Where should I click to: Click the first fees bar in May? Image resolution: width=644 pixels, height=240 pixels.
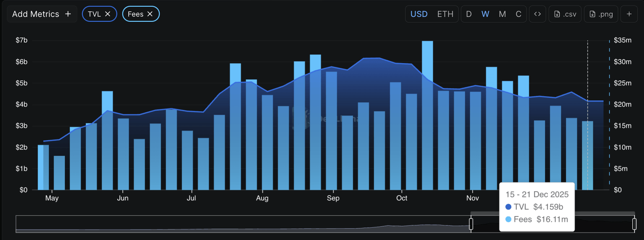[x=43, y=168]
